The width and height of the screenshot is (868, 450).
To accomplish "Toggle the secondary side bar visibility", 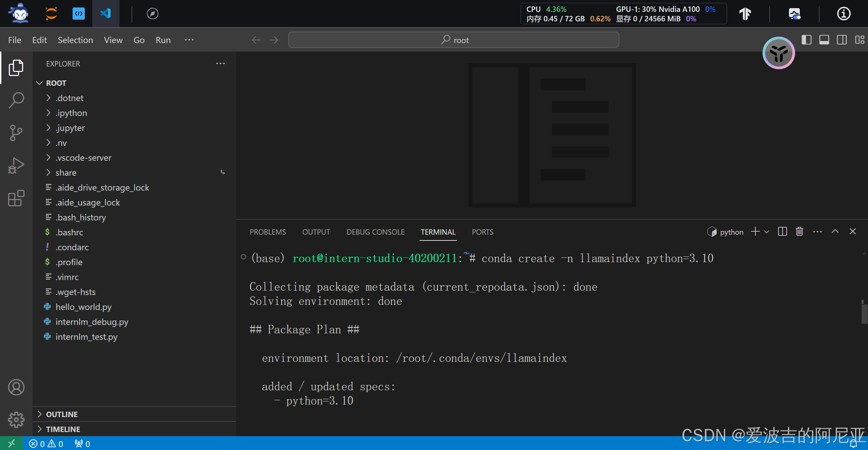I will pyautogui.click(x=842, y=40).
